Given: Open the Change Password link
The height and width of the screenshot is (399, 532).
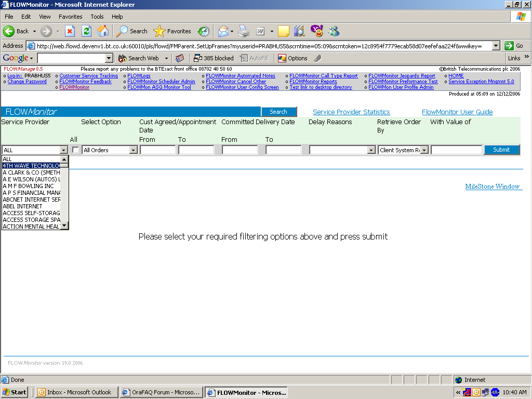Looking at the screenshot, I should coord(27,82).
